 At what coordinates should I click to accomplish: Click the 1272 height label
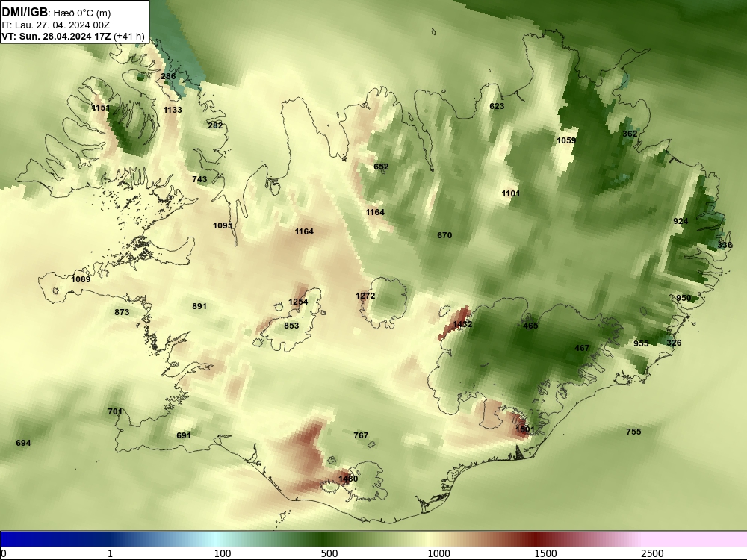tap(365, 296)
